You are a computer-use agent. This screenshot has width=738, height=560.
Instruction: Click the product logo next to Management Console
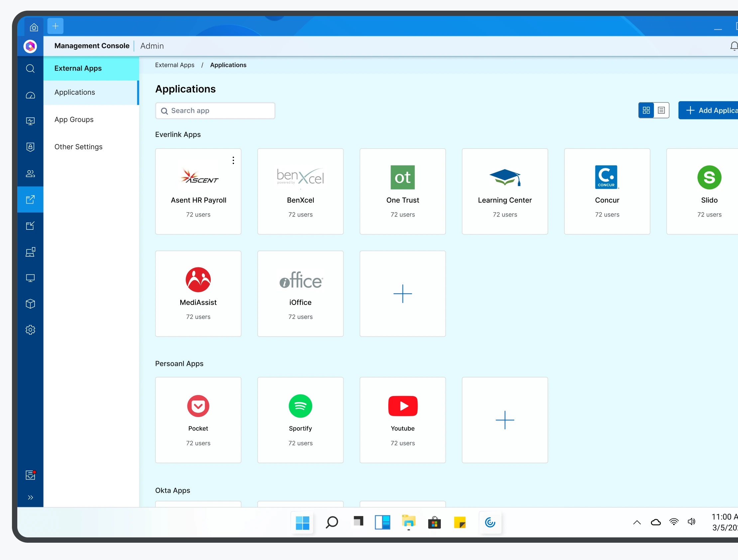point(30,46)
